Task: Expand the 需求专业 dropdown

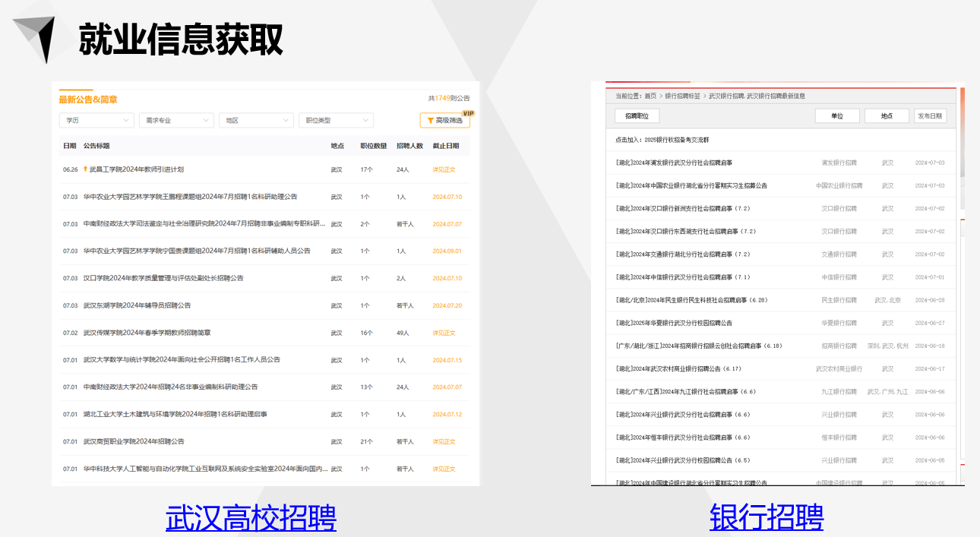Action: pyautogui.click(x=176, y=121)
